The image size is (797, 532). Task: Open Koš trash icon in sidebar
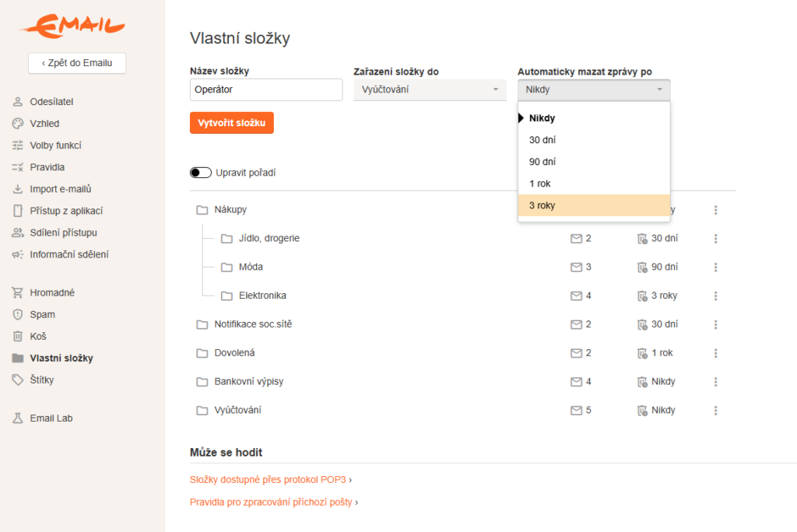coord(18,336)
